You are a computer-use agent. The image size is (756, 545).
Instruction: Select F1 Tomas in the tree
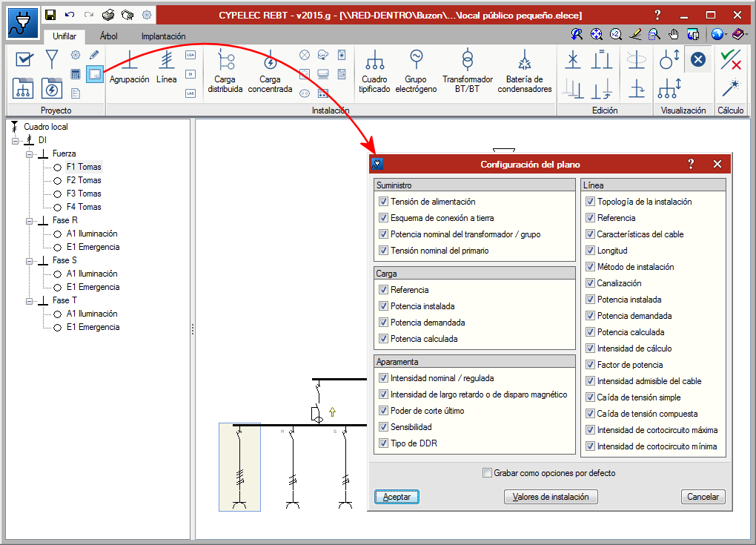pyautogui.click(x=84, y=167)
